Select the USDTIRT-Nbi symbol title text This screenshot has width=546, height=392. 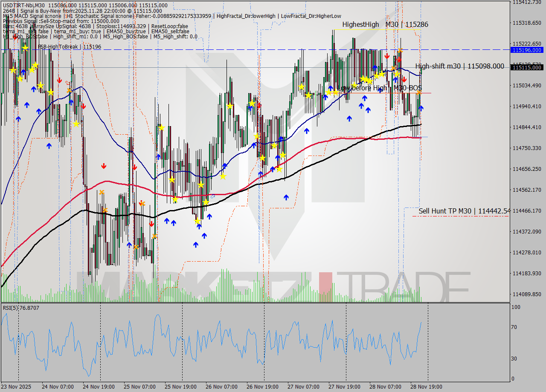pyautogui.click(x=17, y=5)
